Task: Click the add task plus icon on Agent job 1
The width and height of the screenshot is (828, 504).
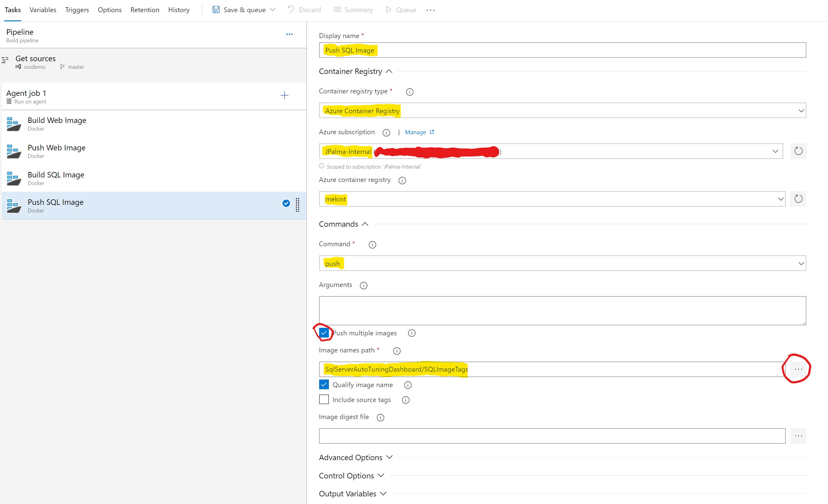Action: click(x=284, y=95)
